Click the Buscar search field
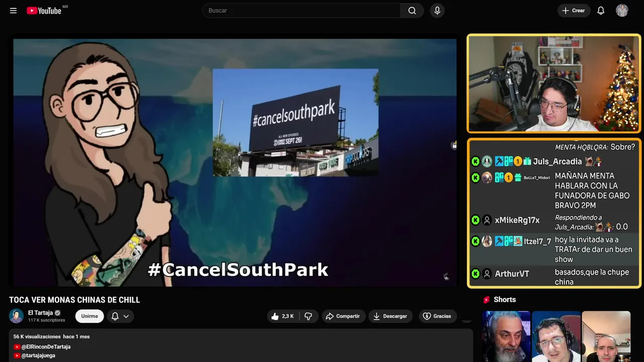The image size is (644, 362). coord(301,11)
